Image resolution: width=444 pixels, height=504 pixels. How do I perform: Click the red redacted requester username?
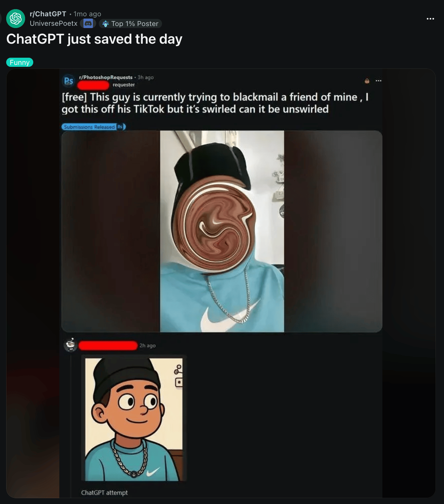pyautogui.click(x=93, y=85)
